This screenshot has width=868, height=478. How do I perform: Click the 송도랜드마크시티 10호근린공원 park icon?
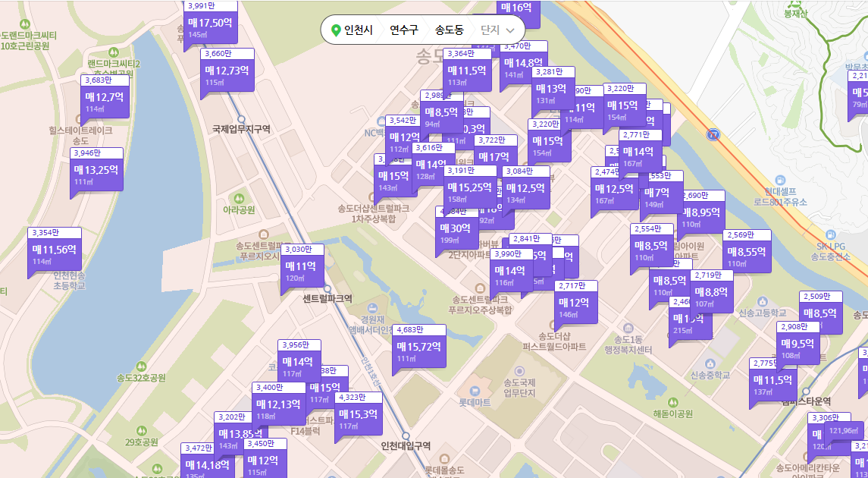click(x=24, y=24)
